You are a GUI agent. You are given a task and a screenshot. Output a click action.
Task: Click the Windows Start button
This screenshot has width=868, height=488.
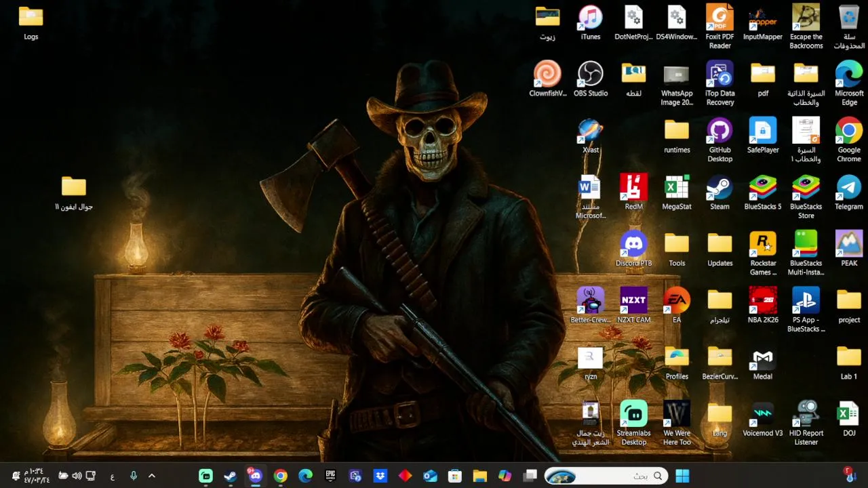(x=682, y=476)
